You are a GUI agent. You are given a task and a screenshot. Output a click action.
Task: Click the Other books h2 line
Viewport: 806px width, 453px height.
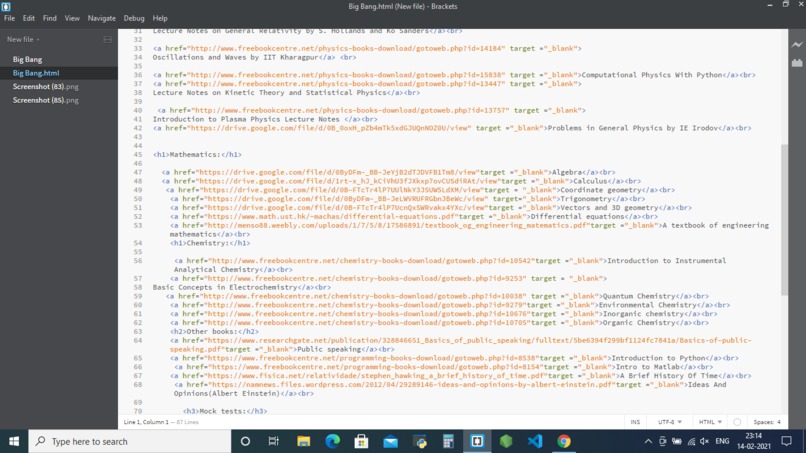[214, 332]
